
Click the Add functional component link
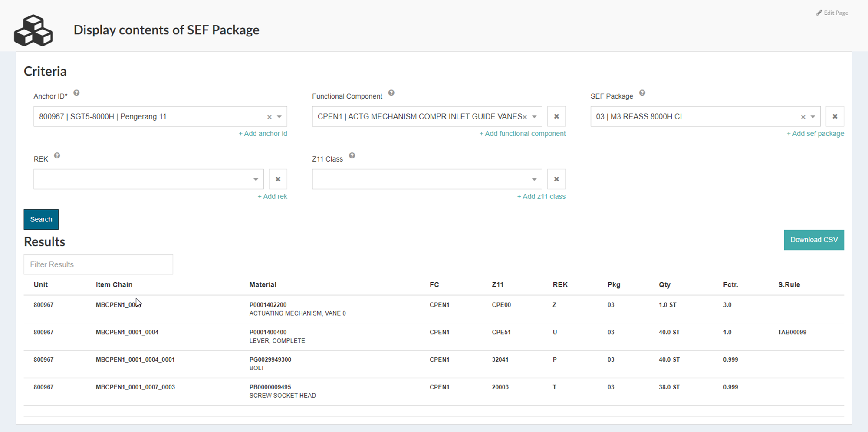point(523,134)
